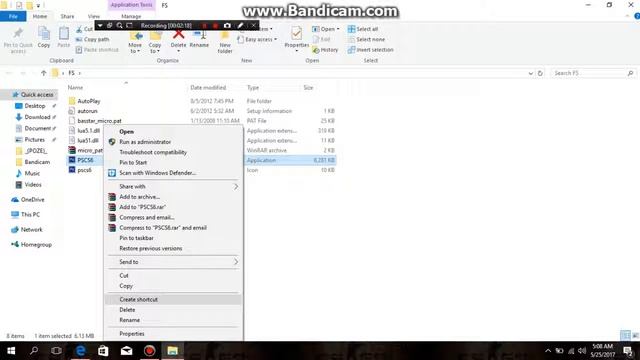
Task: Expand the Send to submenu
Action: 174,262
